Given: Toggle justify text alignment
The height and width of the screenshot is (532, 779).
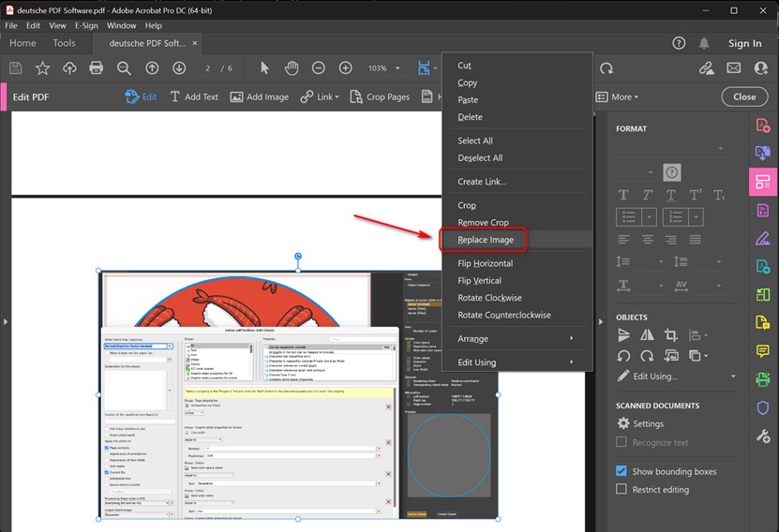Looking at the screenshot, I should (695, 240).
